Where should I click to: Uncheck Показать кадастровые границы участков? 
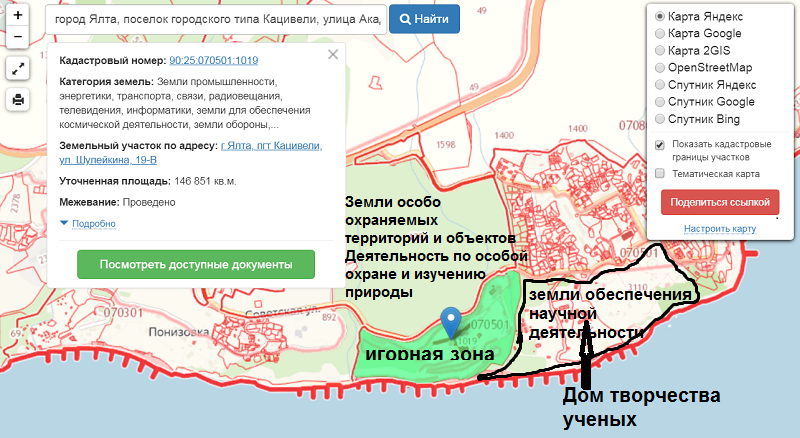(x=660, y=145)
